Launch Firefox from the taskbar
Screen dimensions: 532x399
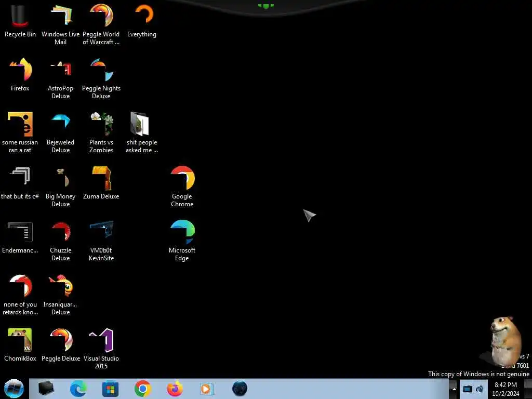pos(175,389)
